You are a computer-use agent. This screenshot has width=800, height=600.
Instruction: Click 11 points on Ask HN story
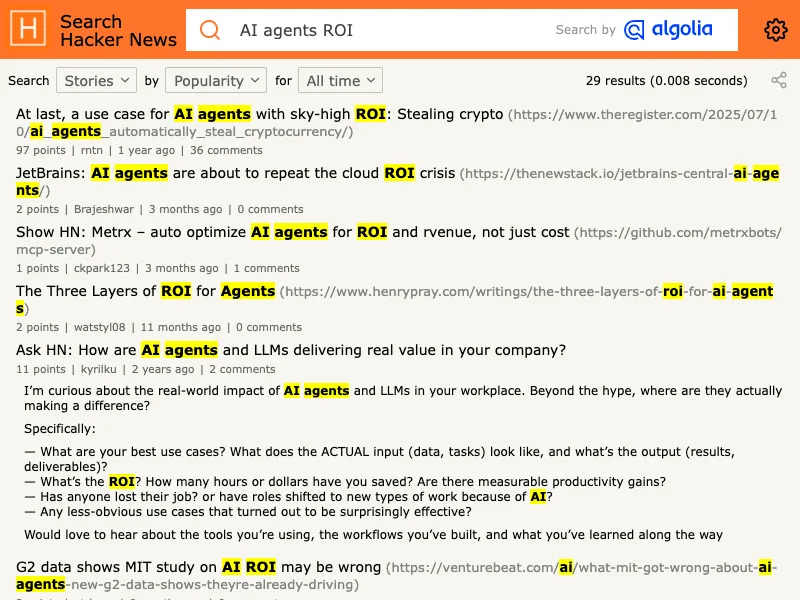41,369
